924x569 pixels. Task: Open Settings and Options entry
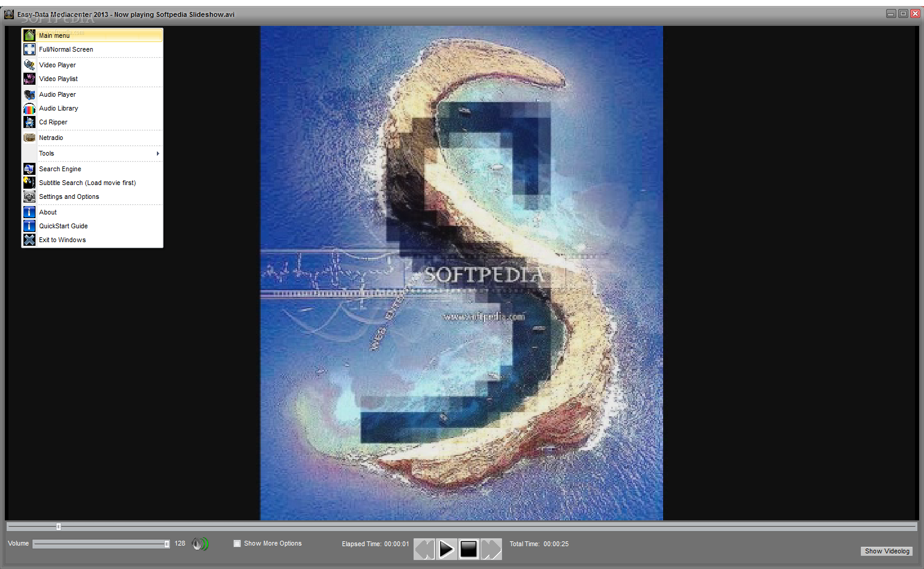tap(93, 196)
